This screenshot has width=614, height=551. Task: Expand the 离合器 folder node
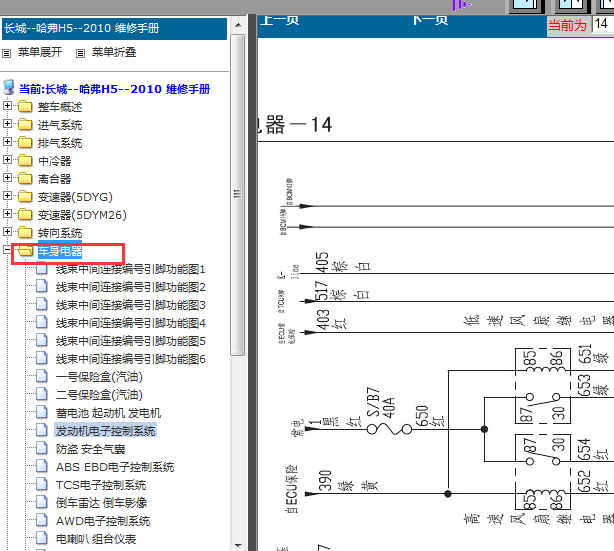pos(7,178)
